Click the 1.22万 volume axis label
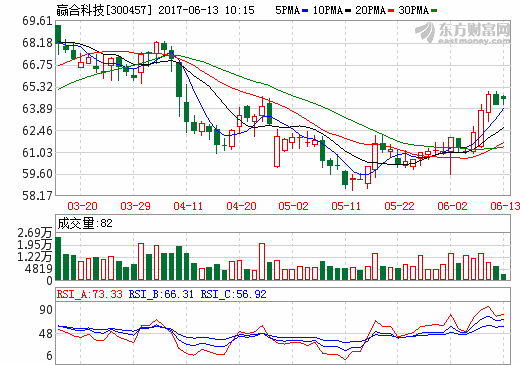 [35, 257]
